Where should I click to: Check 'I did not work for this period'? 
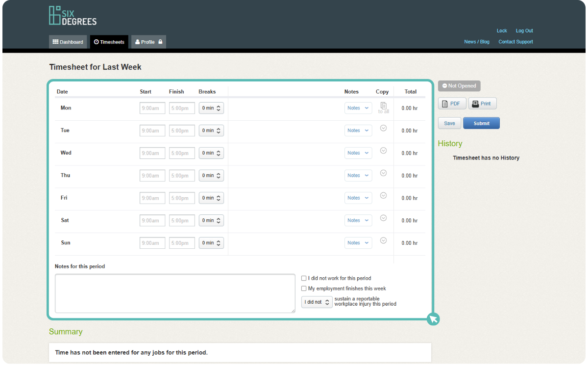[304, 278]
